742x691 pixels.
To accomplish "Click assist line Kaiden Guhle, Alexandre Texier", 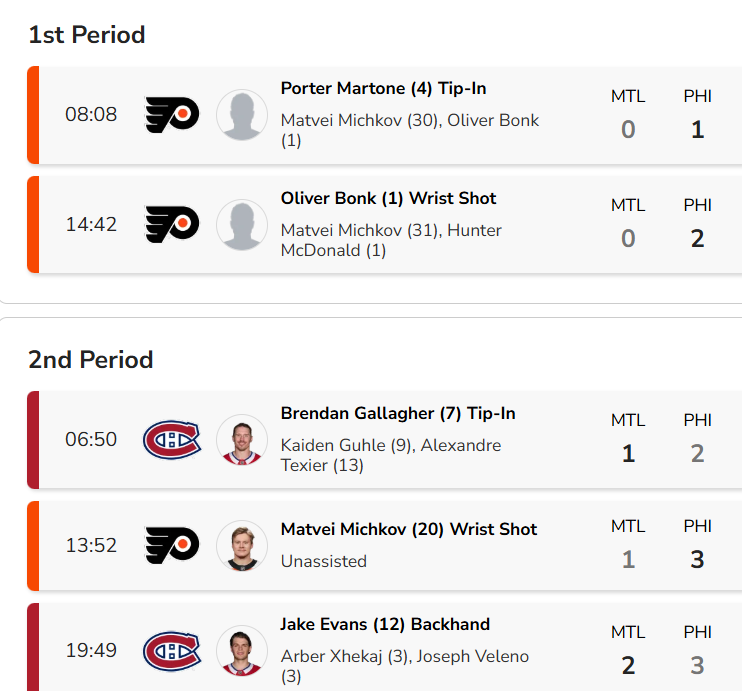I will point(391,455).
